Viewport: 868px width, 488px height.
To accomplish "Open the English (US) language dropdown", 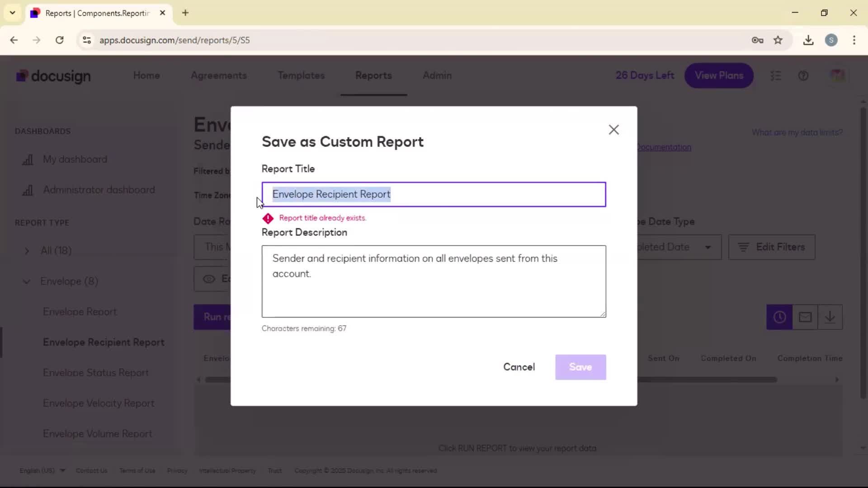I will tap(42, 470).
